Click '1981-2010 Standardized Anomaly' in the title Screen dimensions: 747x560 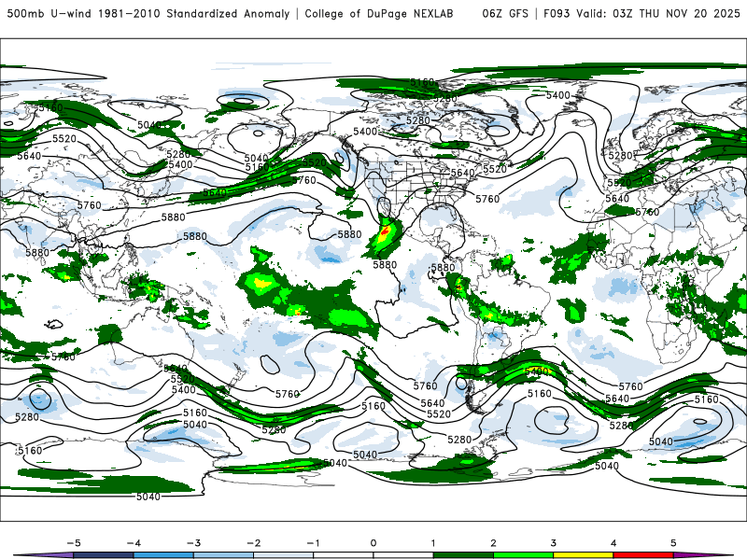[194, 14]
